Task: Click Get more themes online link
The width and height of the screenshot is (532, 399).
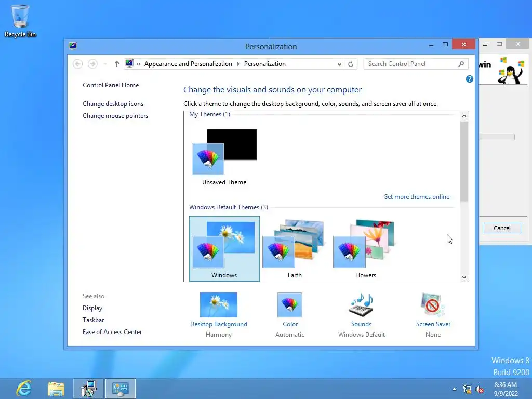Action: click(x=416, y=197)
